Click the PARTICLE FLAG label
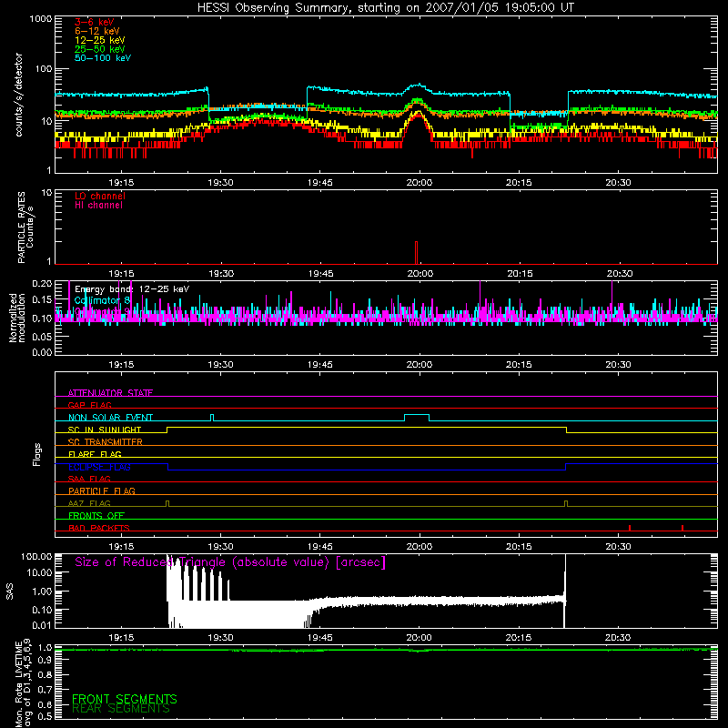 coord(102,490)
